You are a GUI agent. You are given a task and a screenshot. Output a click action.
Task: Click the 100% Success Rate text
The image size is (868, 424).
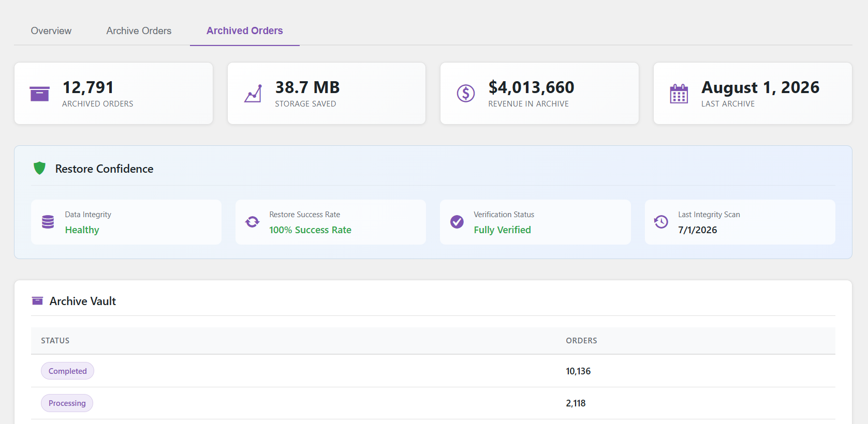point(310,230)
